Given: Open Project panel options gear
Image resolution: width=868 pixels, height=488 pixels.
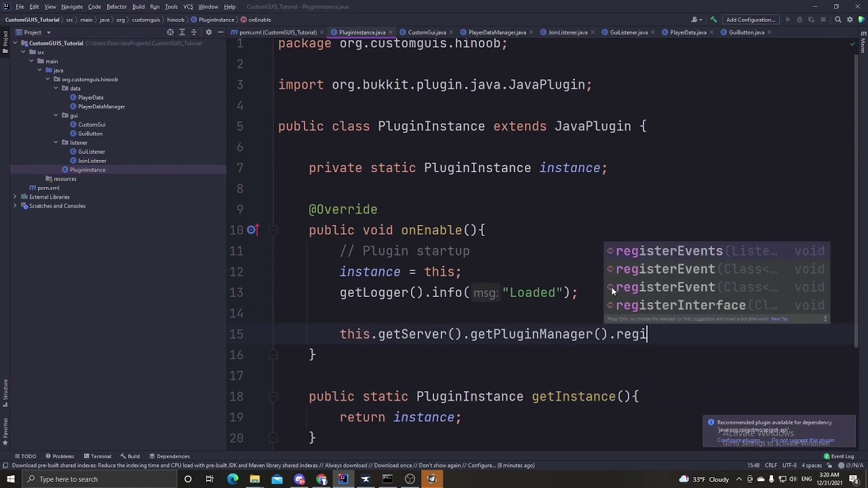Looking at the screenshot, I should coord(208,32).
